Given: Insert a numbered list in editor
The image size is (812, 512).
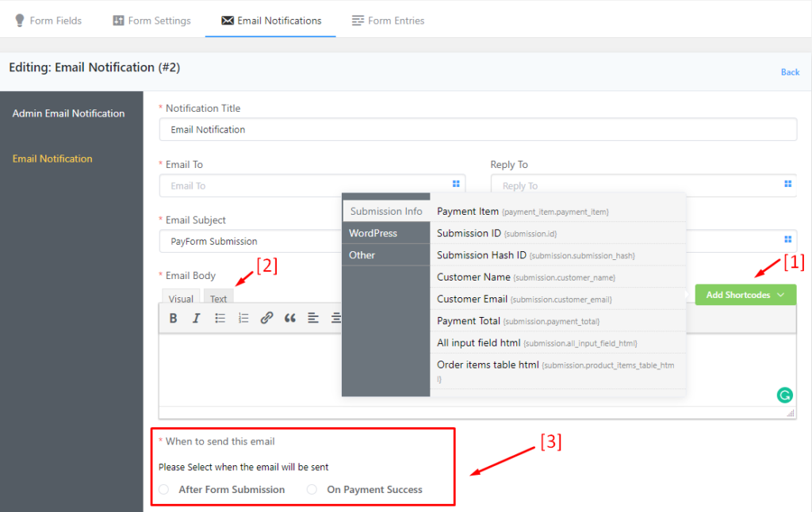Looking at the screenshot, I should click(x=243, y=318).
